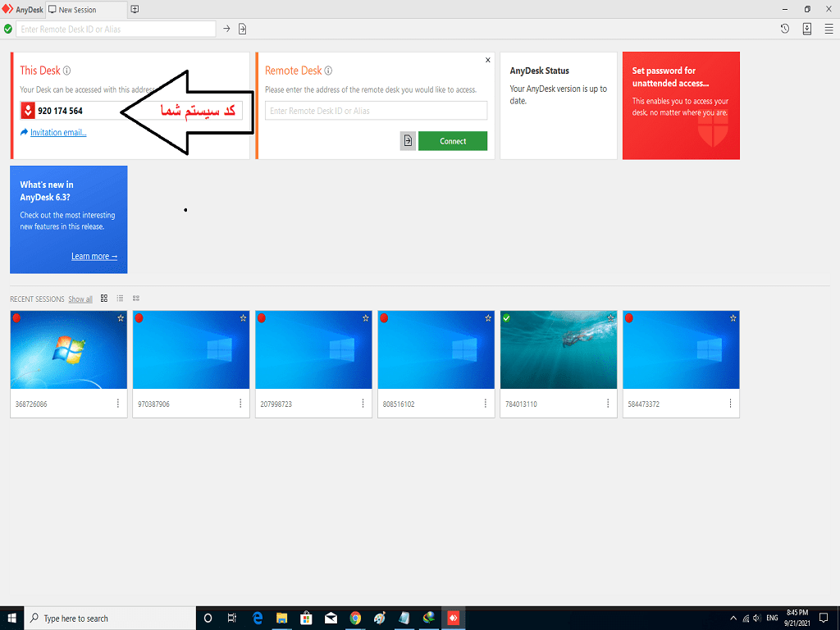Image resolution: width=840 pixels, height=630 pixels.
Task: Open Cortana circle in taskbar
Action: 208,619
